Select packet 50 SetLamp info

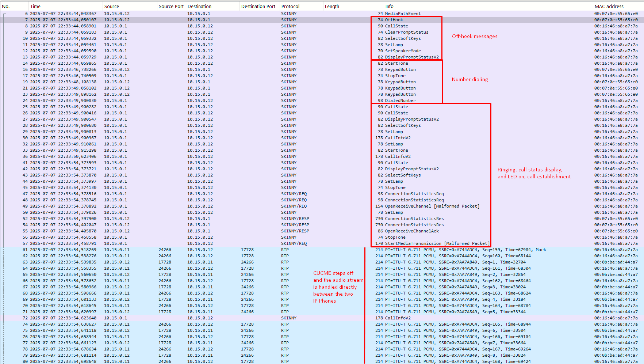click(394, 212)
